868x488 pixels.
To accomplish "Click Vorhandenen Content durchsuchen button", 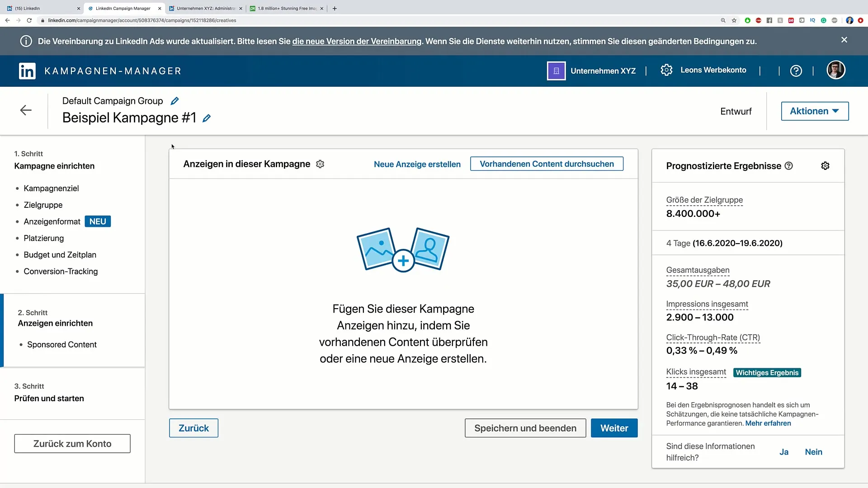I will [547, 164].
